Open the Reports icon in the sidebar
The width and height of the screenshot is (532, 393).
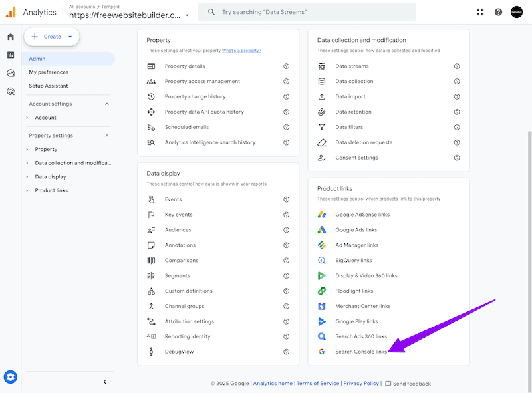pos(11,55)
